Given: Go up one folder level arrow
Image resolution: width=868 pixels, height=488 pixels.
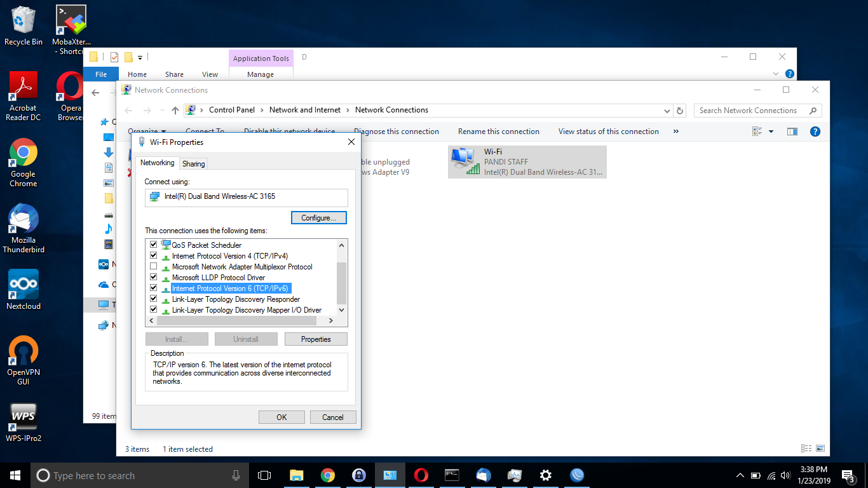Looking at the screenshot, I should 175,111.
